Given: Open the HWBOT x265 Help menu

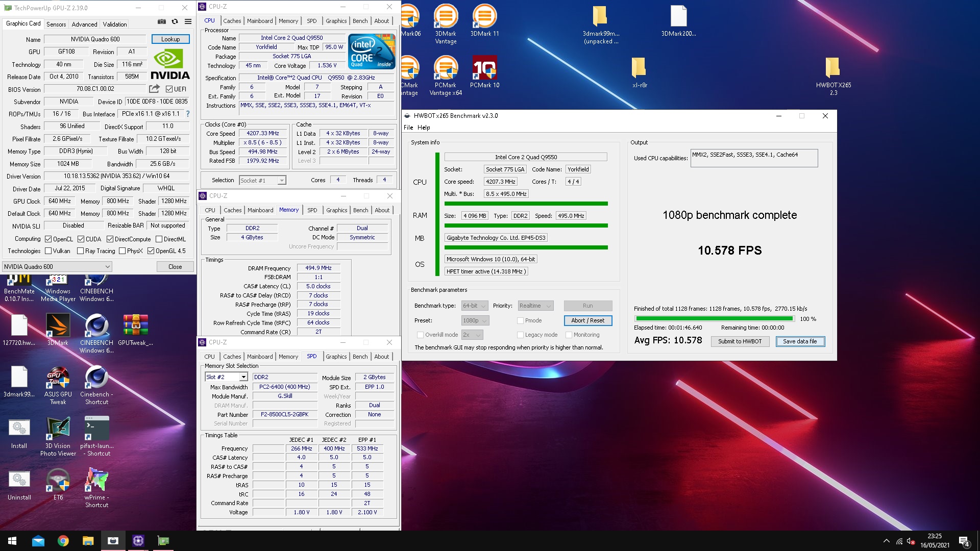Looking at the screenshot, I should tap(424, 128).
